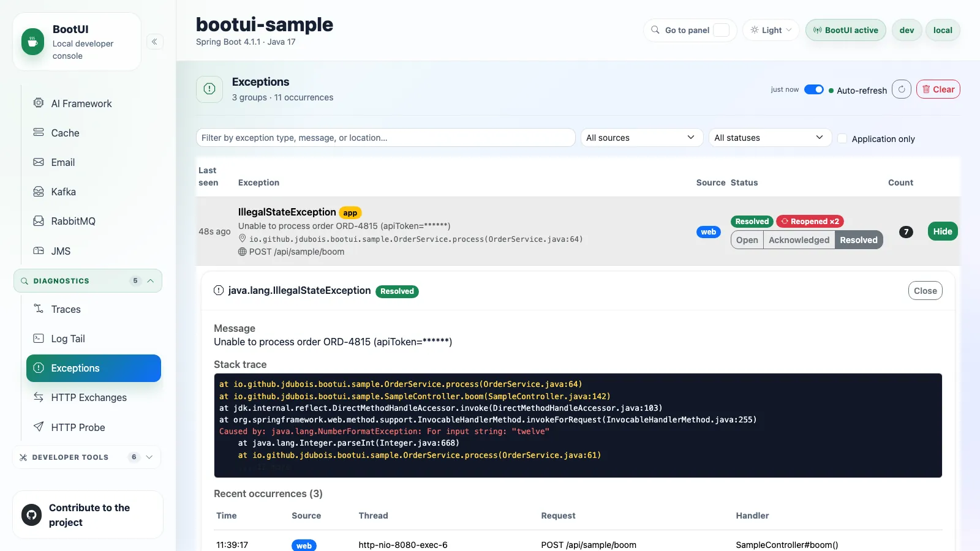Check the Application only checkbox
This screenshot has width=980, height=551.
click(x=842, y=138)
